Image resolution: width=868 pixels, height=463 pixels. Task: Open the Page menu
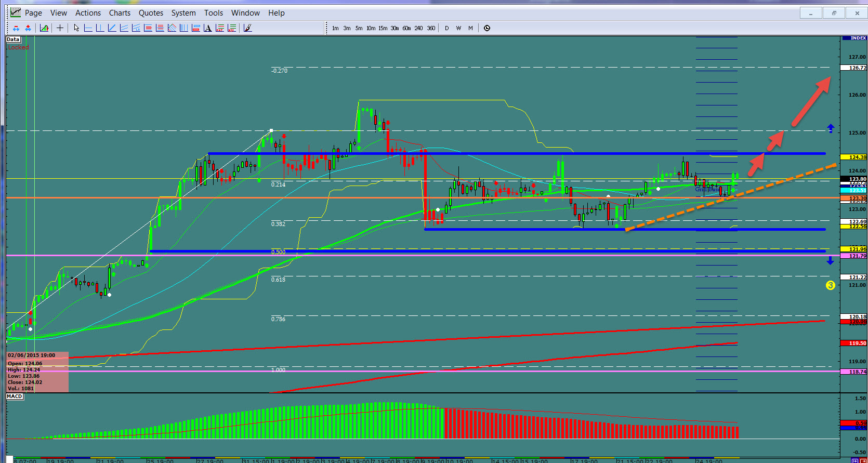point(33,13)
